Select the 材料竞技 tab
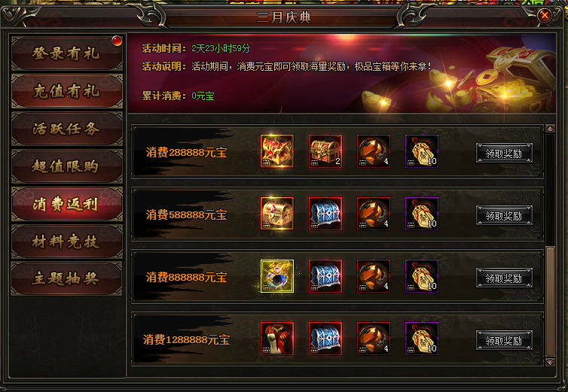This screenshot has height=392, width=568. coord(66,242)
